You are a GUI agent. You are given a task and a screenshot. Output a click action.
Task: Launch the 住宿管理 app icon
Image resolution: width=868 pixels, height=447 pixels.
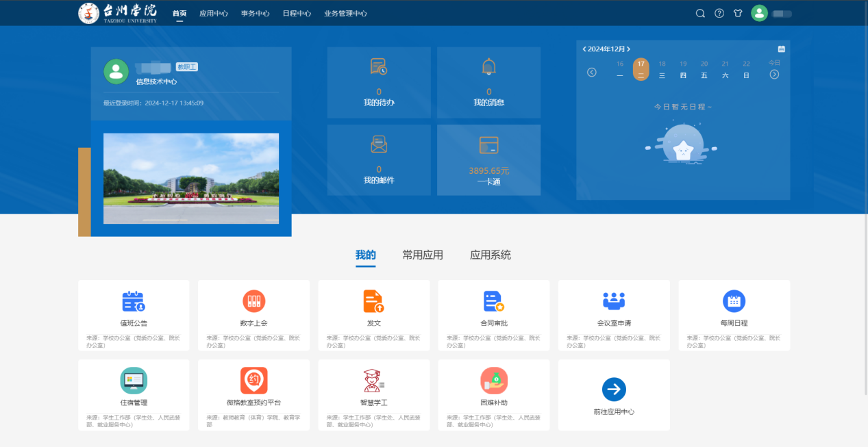pos(134,381)
